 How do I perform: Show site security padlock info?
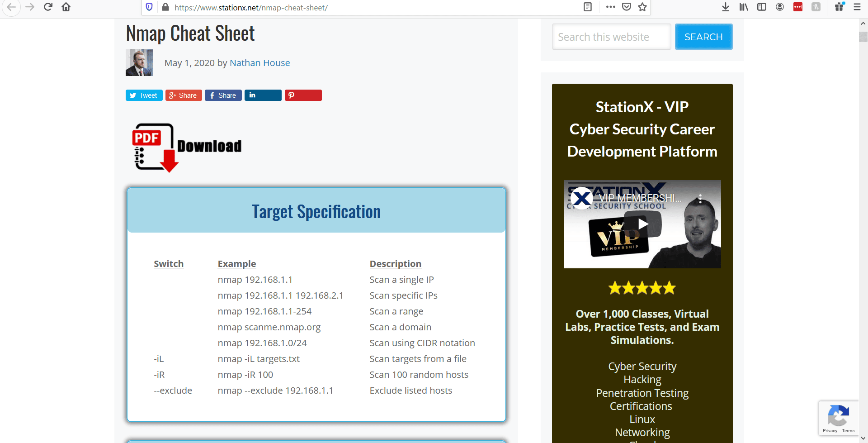[165, 7]
